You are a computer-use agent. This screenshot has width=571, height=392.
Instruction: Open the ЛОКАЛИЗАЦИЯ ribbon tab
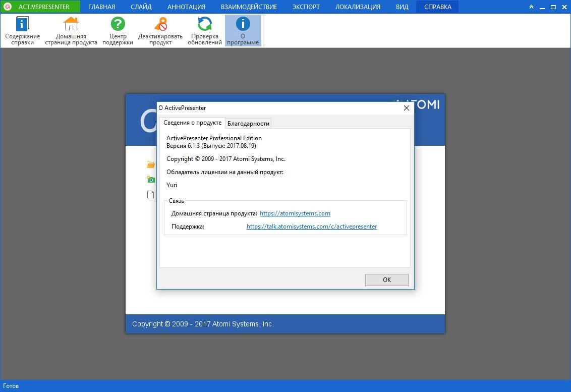[358, 7]
